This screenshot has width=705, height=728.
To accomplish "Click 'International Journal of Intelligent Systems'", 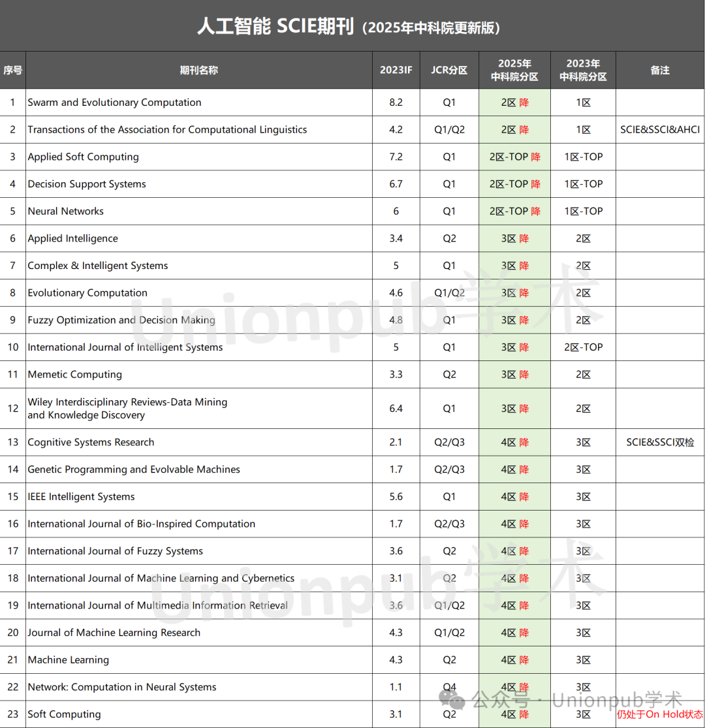I will (x=125, y=347).
